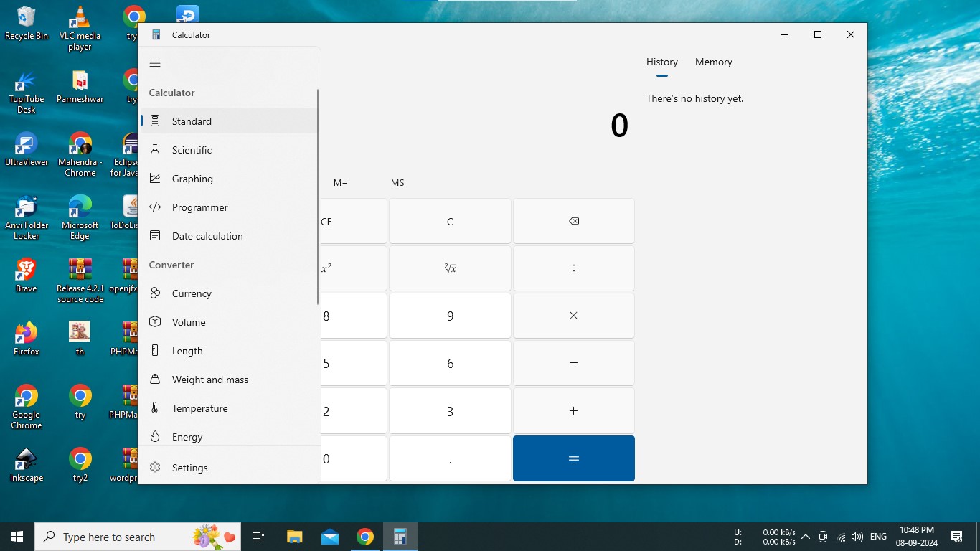This screenshot has height=551, width=980.
Task: Select Firefox desktop icon
Action: click(27, 339)
